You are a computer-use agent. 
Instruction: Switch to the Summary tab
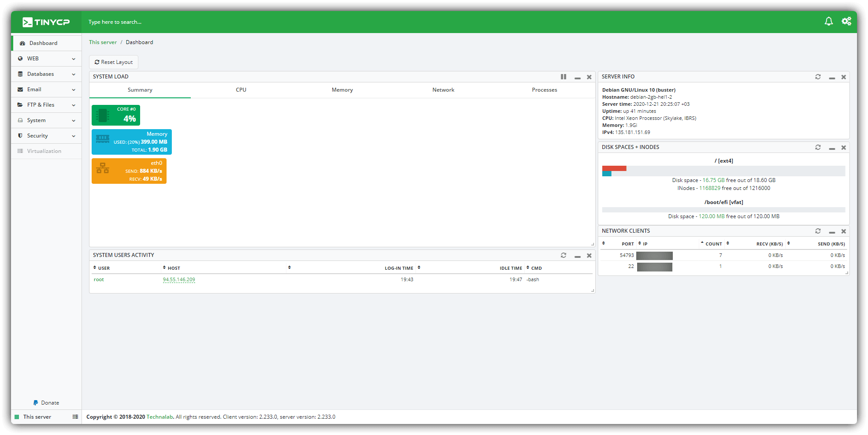click(140, 90)
